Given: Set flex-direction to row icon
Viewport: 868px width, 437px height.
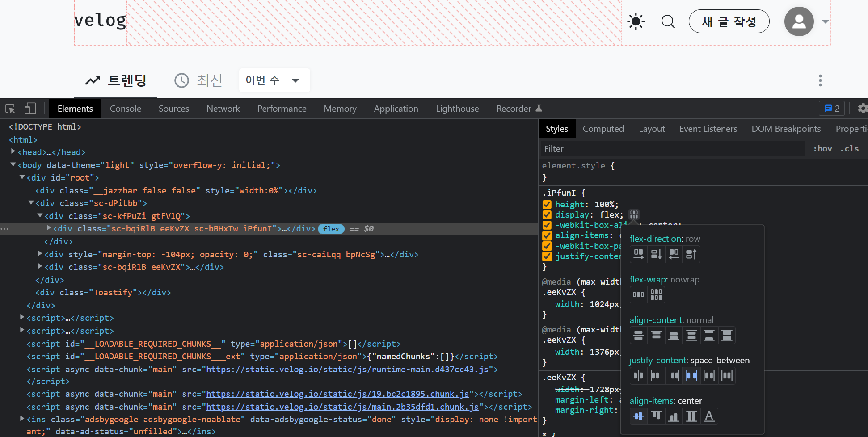Looking at the screenshot, I should coord(638,254).
